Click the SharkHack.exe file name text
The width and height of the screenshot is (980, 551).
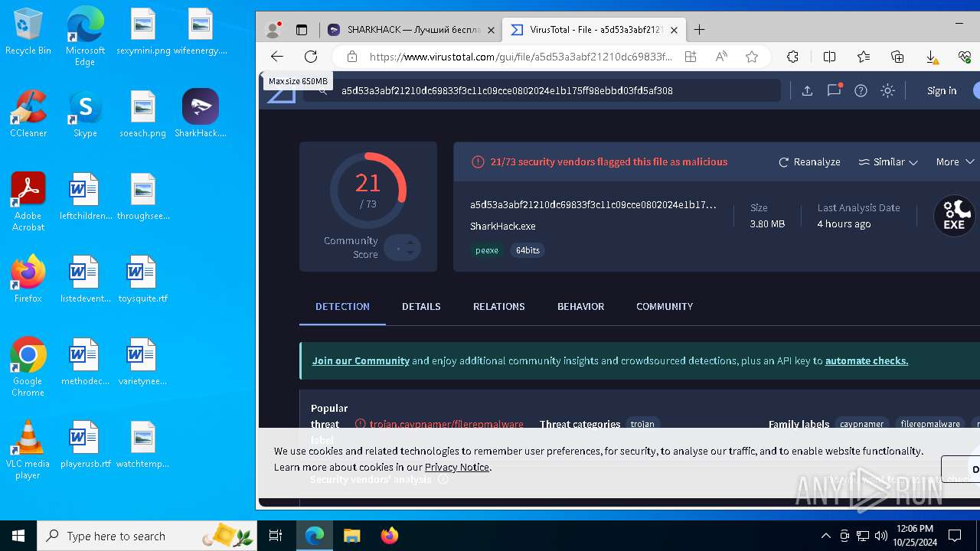503,226
